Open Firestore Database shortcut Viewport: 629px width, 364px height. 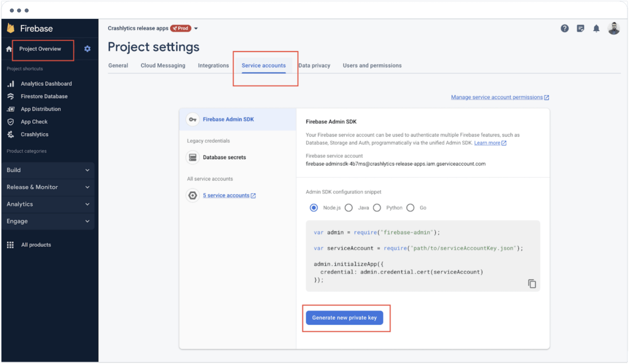click(44, 96)
